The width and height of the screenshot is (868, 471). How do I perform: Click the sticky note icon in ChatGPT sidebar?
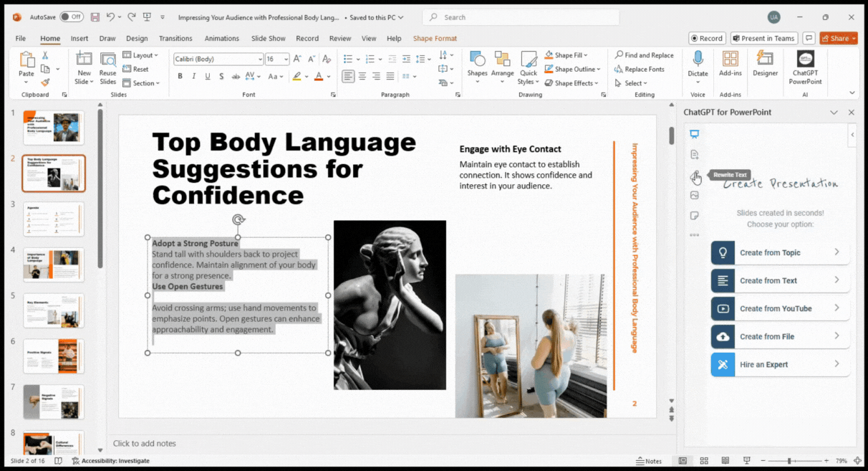tap(694, 216)
